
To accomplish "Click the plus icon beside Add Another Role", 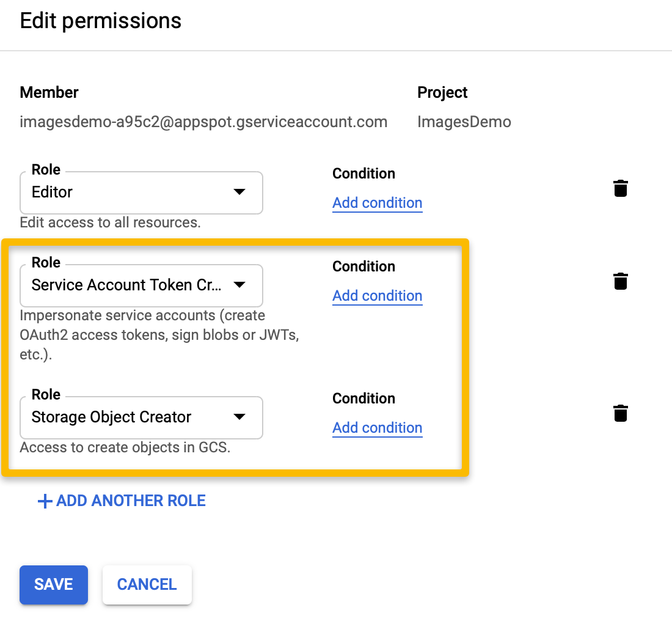I will coord(45,501).
